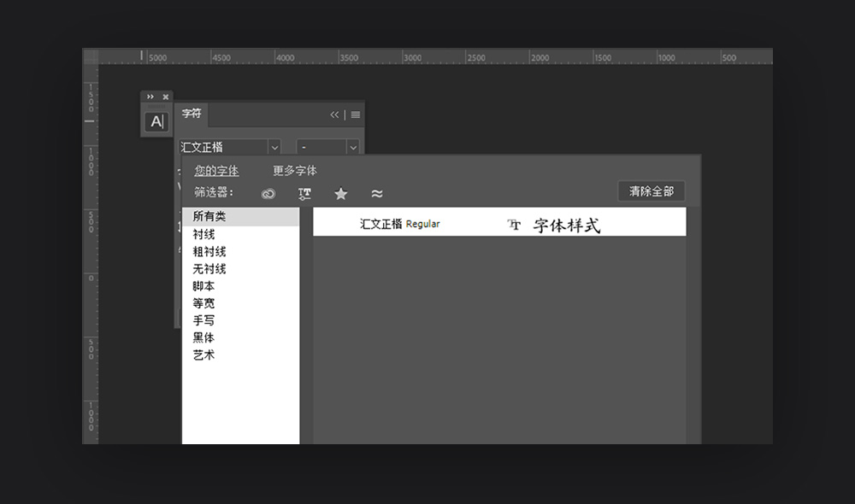Enable the Tt font classification filter
The image size is (855, 504).
[304, 193]
